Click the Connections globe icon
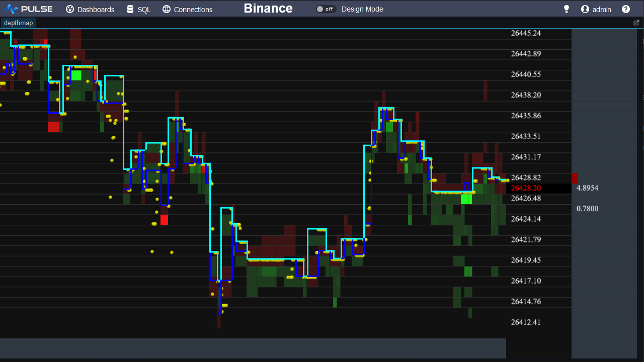Viewport: 644px width, 362px height. tap(167, 10)
